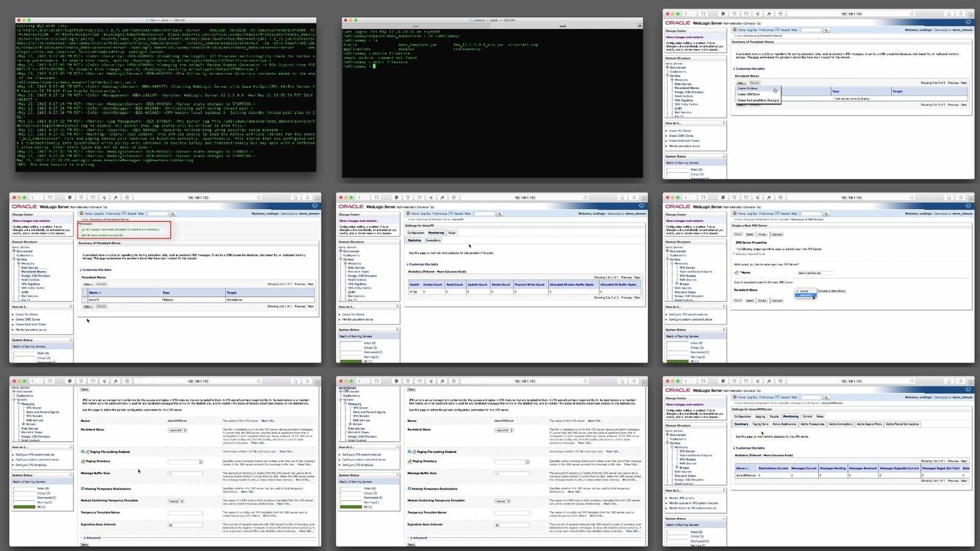Click Persistent Stores tree item in red-outlined Messages window

34,272
